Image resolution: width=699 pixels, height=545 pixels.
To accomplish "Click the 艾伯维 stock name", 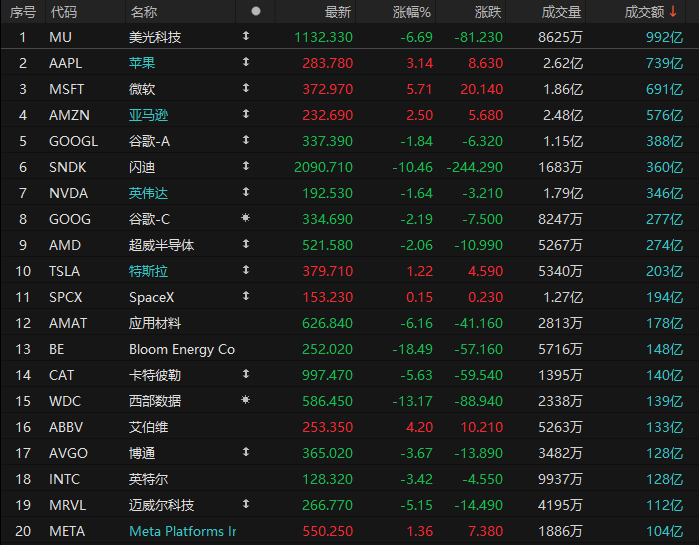I will coord(148,427).
